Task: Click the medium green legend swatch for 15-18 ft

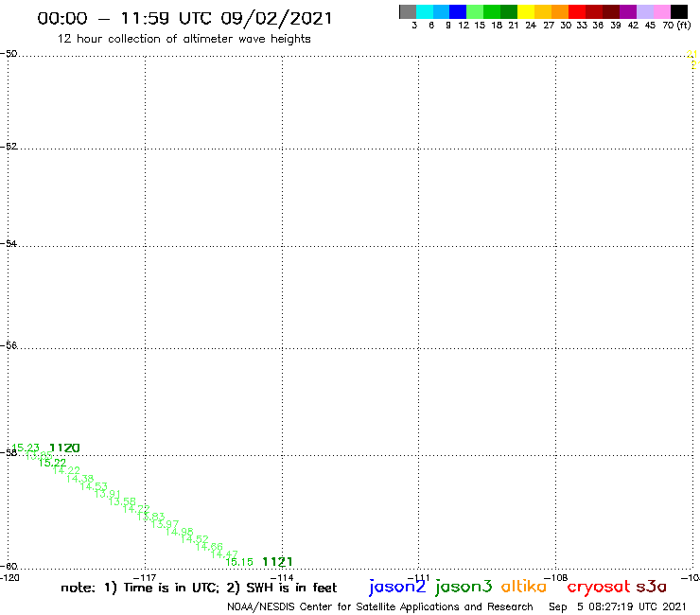Action: click(x=492, y=12)
